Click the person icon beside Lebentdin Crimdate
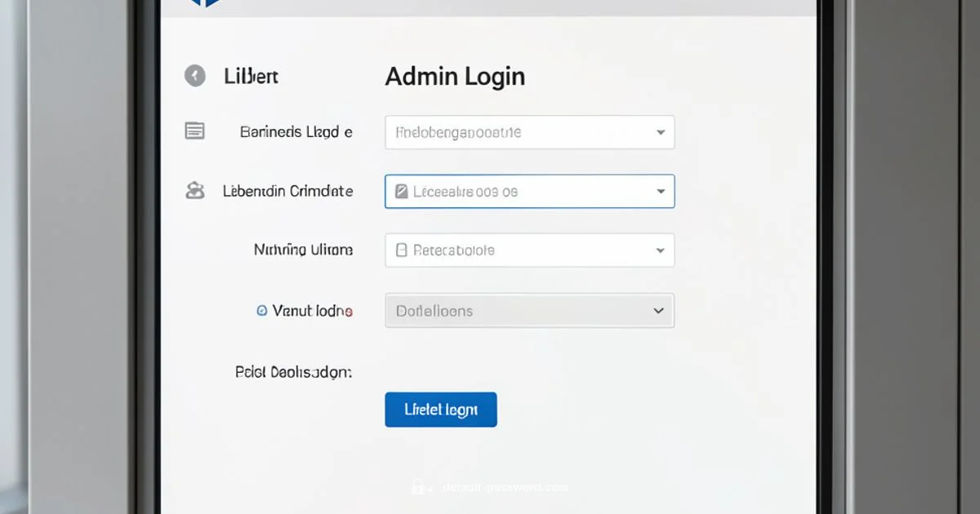 pyautogui.click(x=194, y=190)
